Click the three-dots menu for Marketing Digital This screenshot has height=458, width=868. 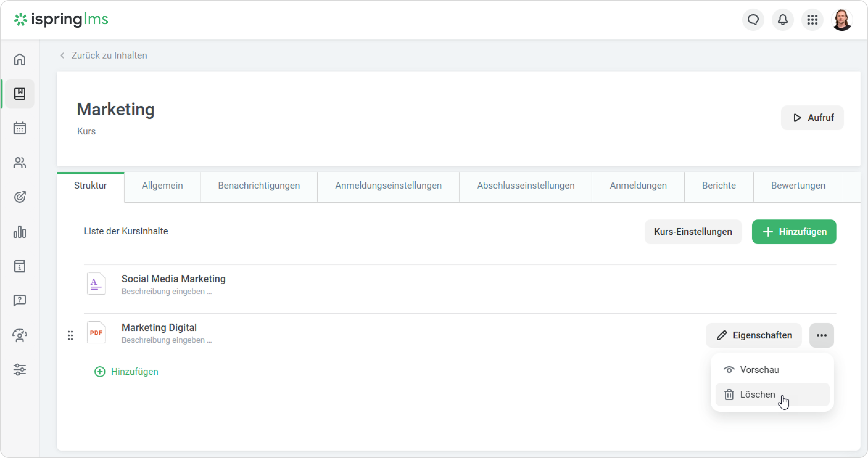point(821,335)
